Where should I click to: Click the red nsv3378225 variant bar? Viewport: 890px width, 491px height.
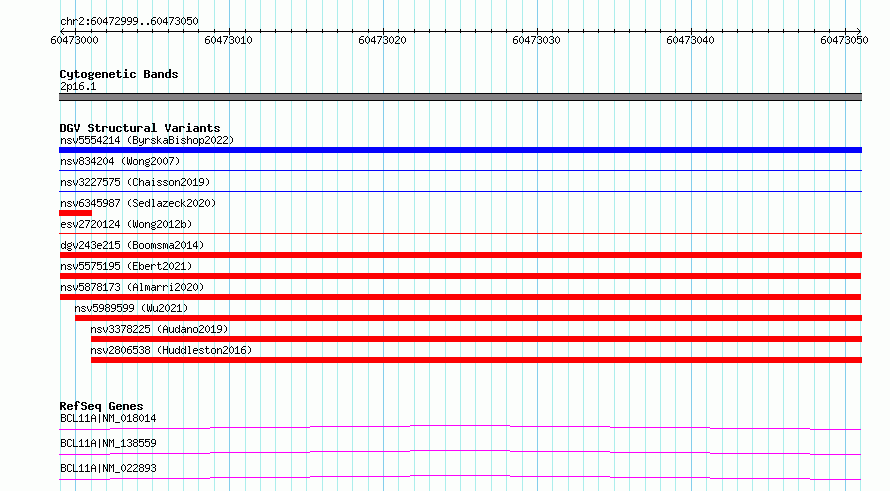[x=476, y=339]
